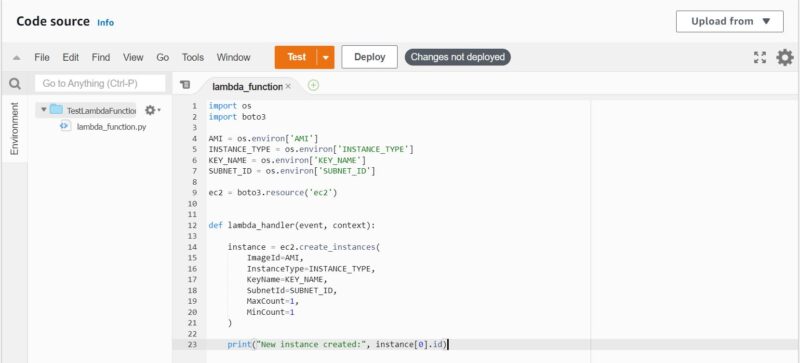Click tab list icon beside lambda_function tab
The image size is (800, 363).
186,85
